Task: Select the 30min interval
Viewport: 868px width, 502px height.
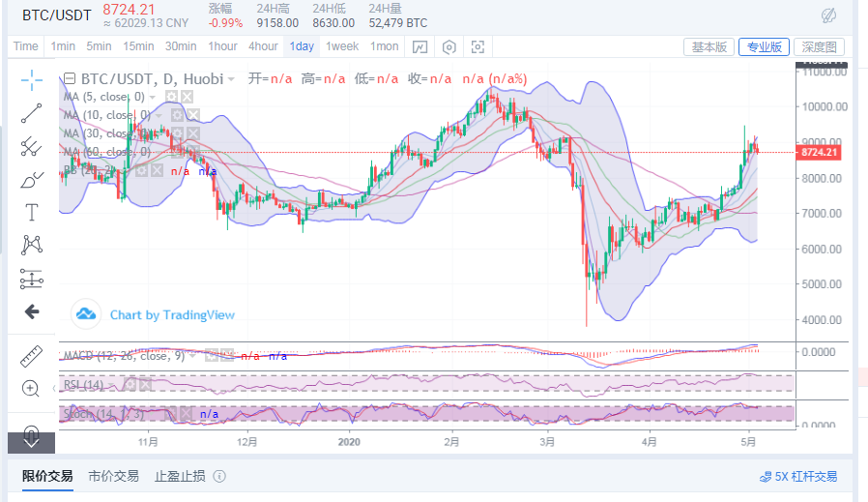Action: point(181,46)
